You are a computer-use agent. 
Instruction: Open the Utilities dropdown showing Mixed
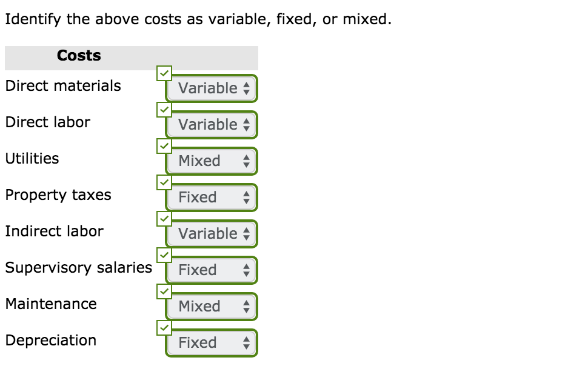[x=211, y=161]
